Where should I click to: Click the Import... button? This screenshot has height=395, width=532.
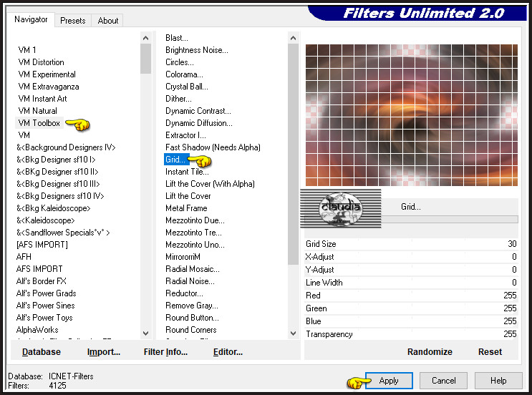tap(104, 351)
